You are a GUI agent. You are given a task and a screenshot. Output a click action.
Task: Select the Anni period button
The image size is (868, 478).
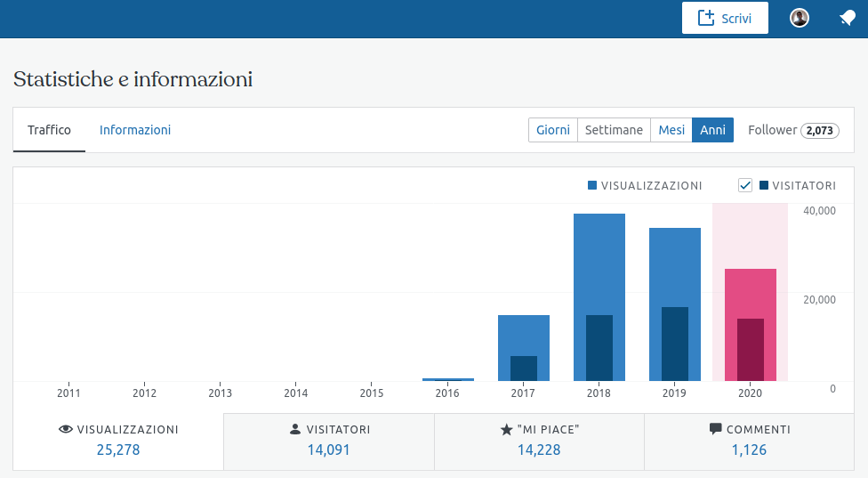click(712, 130)
